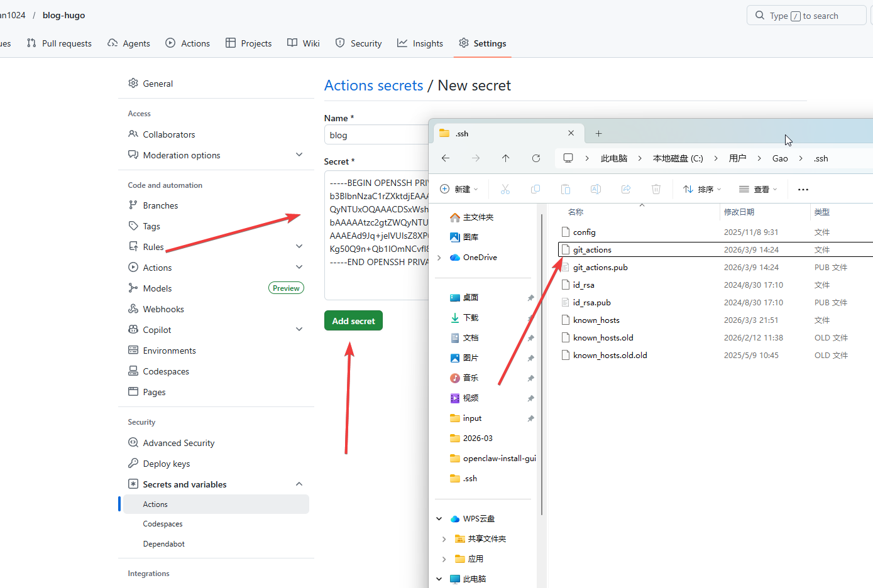Go up one folder level in Explorer

(x=505, y=158)
